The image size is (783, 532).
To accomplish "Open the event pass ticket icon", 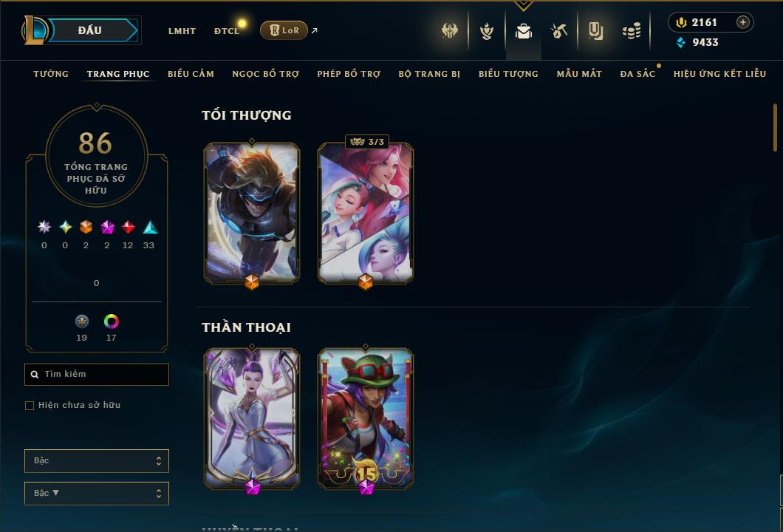I will coord(595,31).
